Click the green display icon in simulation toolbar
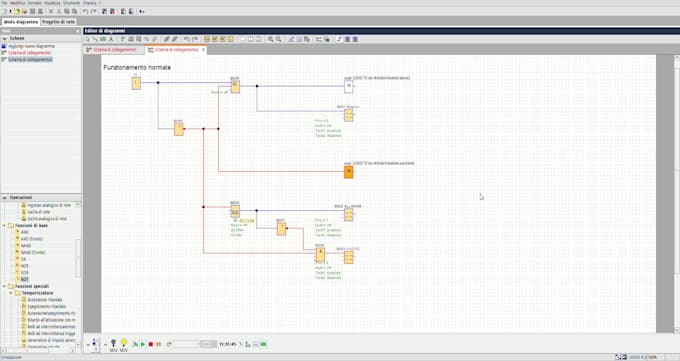 click(x=263, y=344)
